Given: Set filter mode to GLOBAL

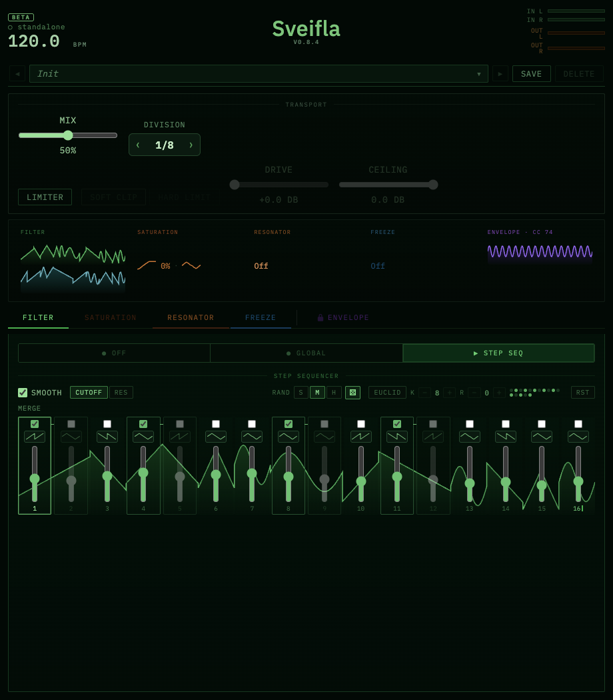Looking at the screenshot, I should [x=306, y=353].
